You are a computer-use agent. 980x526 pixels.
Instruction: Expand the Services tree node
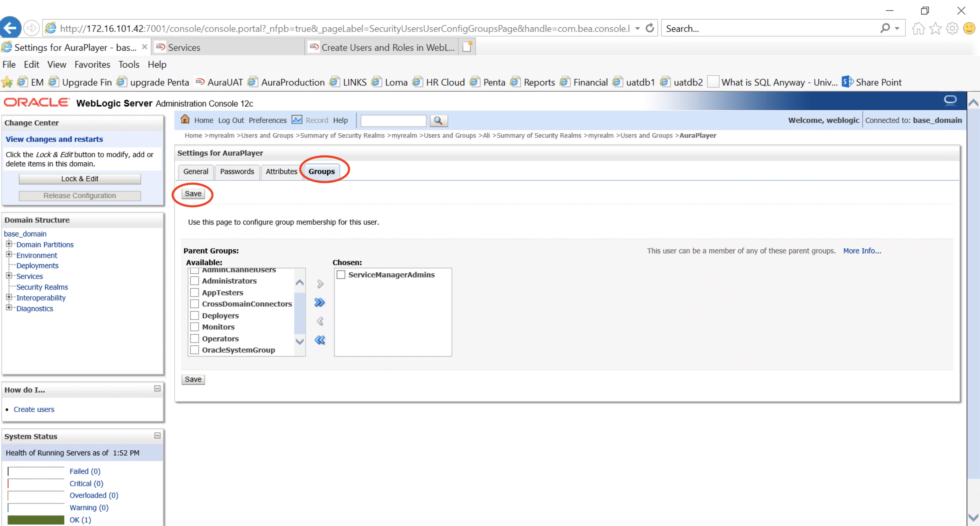(9, 275)
